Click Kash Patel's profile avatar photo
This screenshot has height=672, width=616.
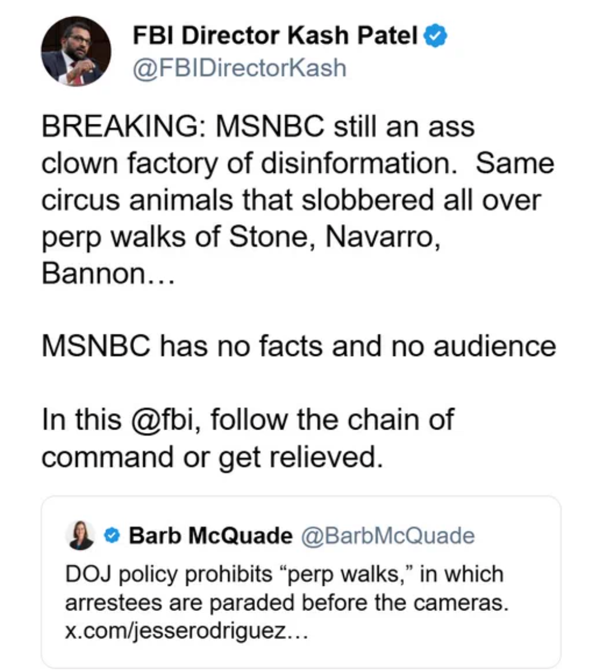click(76, 51)
